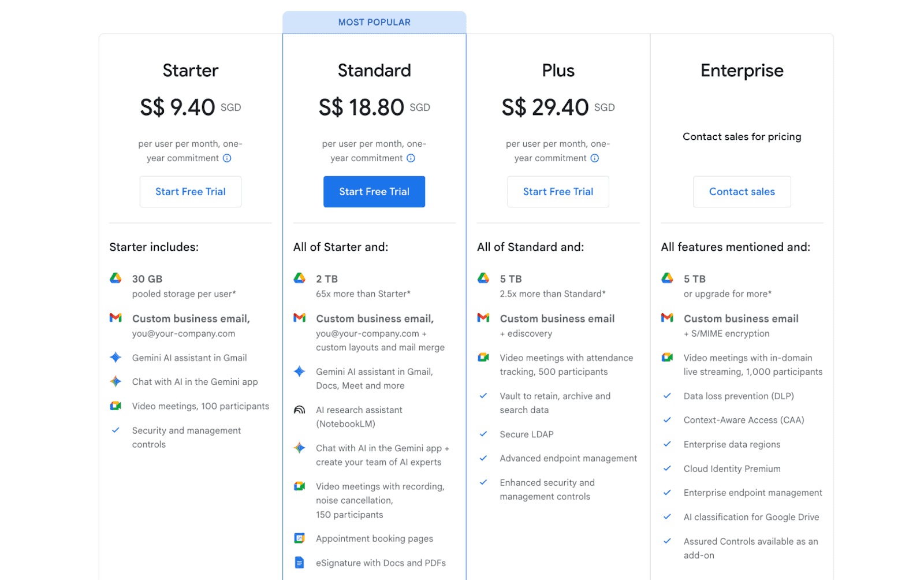
Task: Click Start Free Trial under Plus plan
Action: tap(558, 191)
